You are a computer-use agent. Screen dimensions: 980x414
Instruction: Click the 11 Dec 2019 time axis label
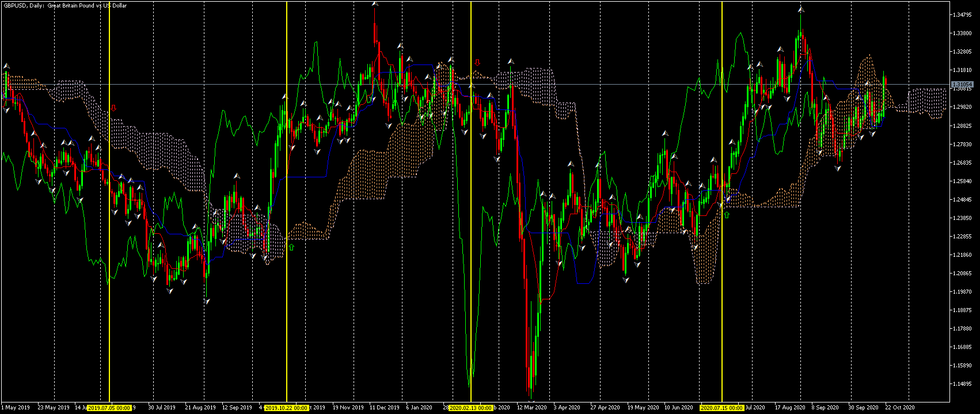point(385,408)
